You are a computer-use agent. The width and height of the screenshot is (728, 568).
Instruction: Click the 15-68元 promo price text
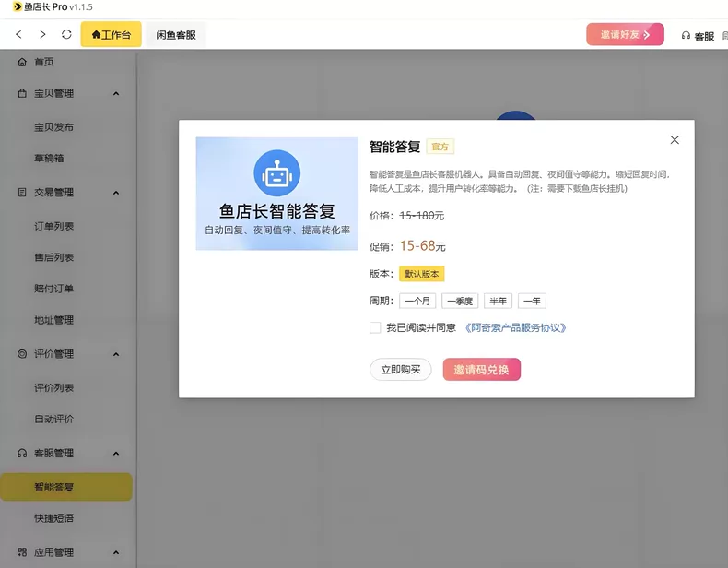coord(422,245)
